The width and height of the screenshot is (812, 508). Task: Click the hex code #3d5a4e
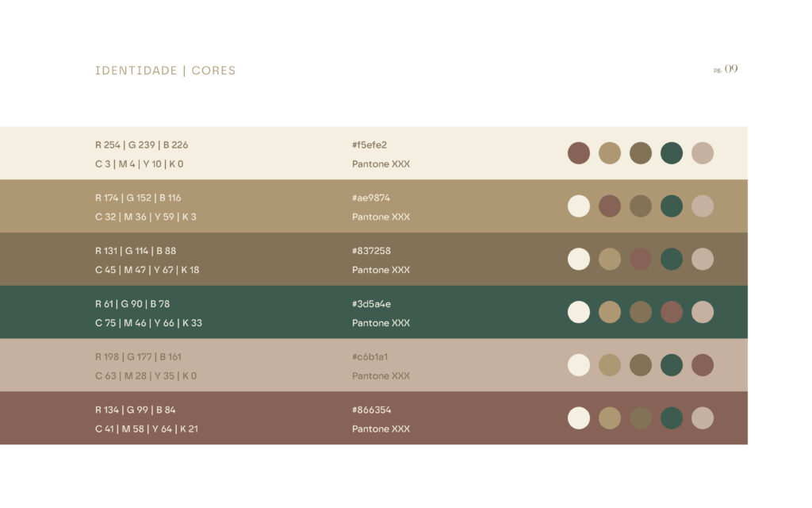(371, 304)
